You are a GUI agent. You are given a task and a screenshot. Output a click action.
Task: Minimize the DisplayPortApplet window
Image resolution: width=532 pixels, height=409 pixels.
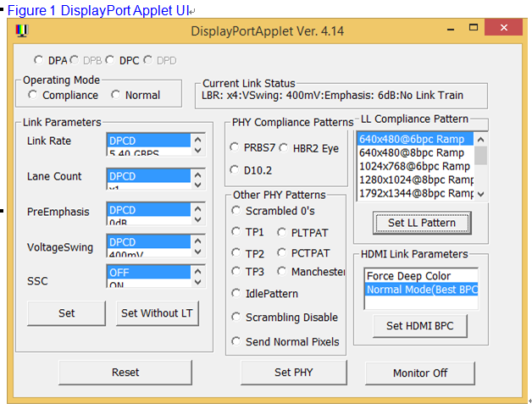[451, 30]
